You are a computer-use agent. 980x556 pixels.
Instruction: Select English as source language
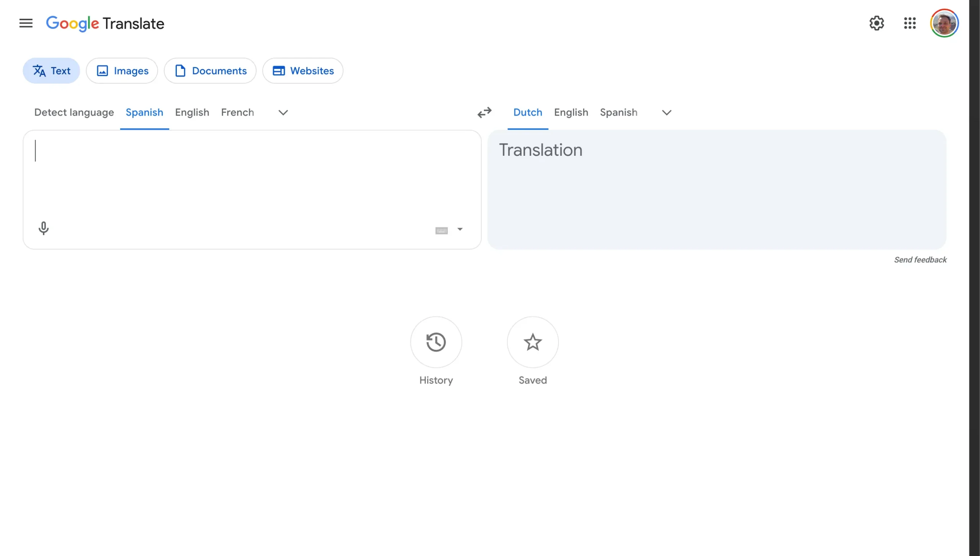pyautogui.click(x=192, y=113)
